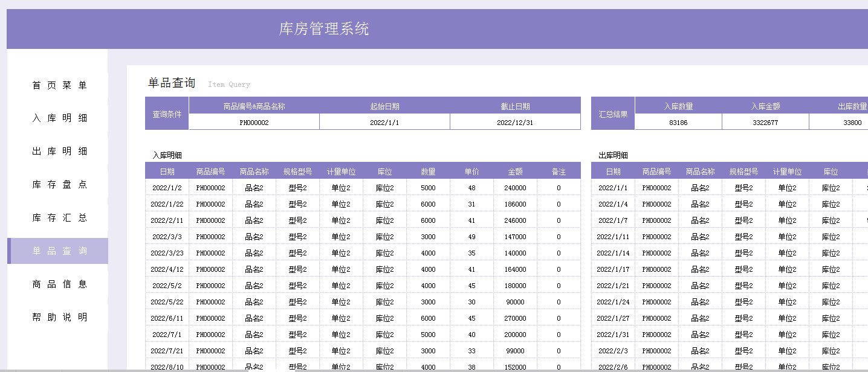Screen dimensions: 868x372
Task: Click the 入库数量 summary value 83186
Action: click(x=678, y=123)
